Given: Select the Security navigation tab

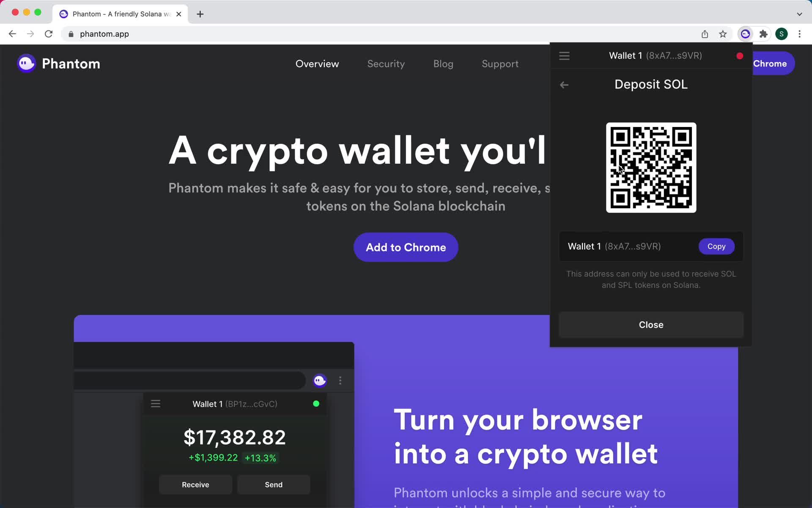Looking at the screenshot, I should (385, 63).
